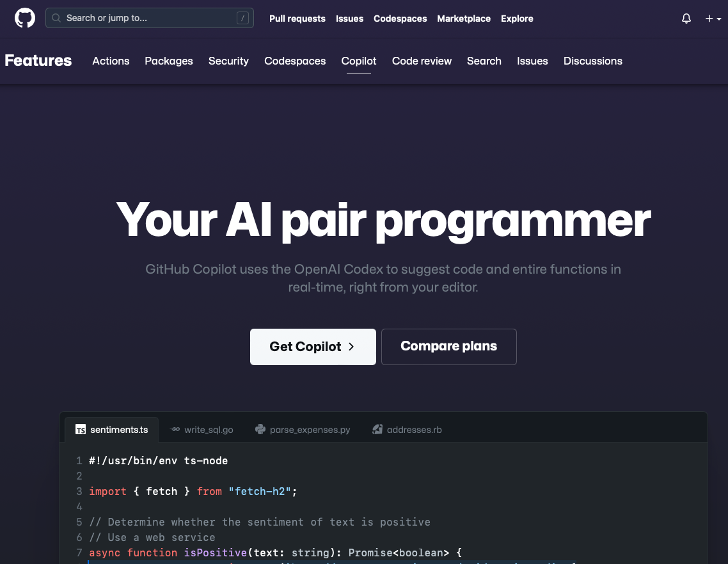Switch to the addresses.rb tab
The height and width of the screenshot is (564, 728).
click(x=407, y=430)
